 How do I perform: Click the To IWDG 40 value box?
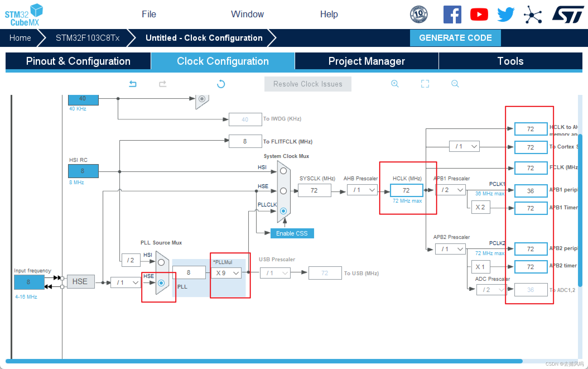(x=245, y=119)
